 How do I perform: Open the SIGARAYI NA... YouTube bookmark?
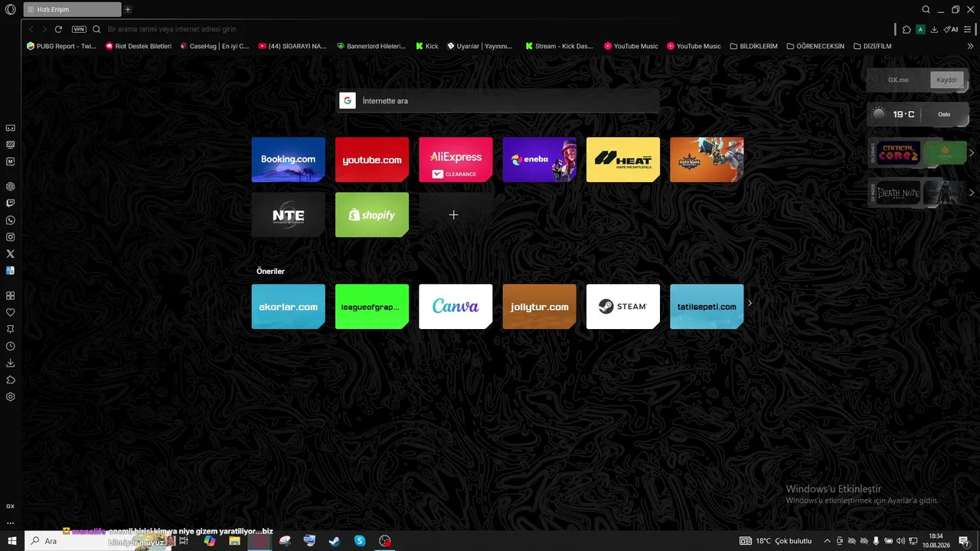(292, 46)
